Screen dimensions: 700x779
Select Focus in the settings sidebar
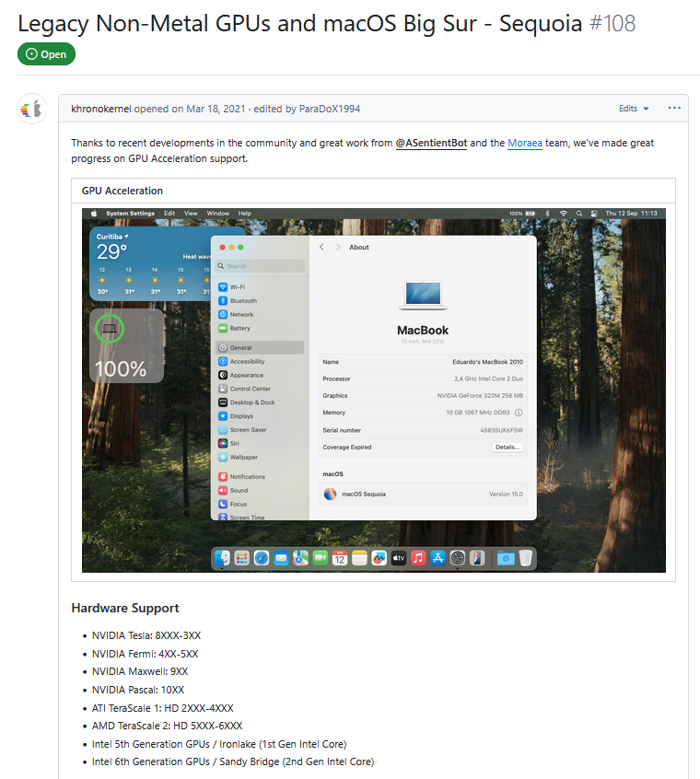[261, 504]
